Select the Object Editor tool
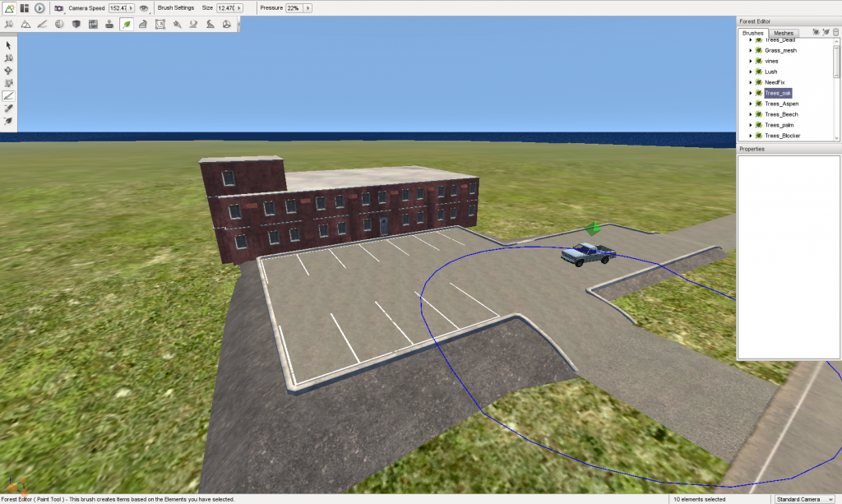The image size is (842, 504). (8, 24)
